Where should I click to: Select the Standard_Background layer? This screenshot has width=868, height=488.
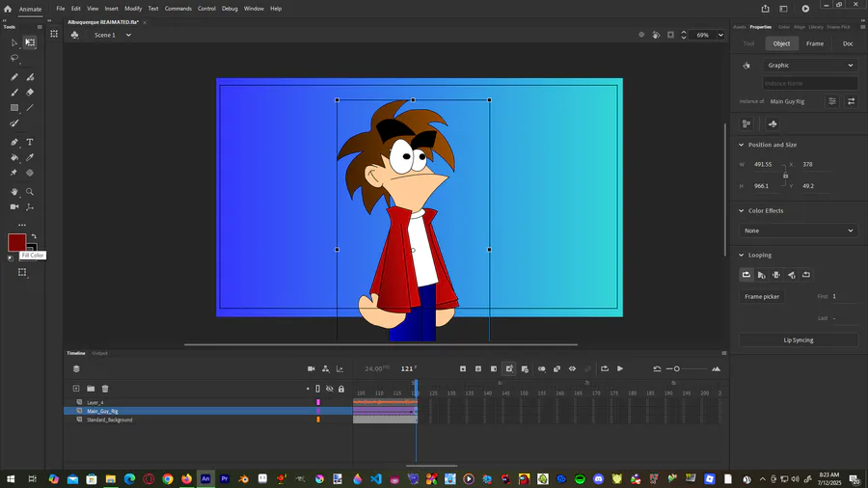[x=110, y=420]
